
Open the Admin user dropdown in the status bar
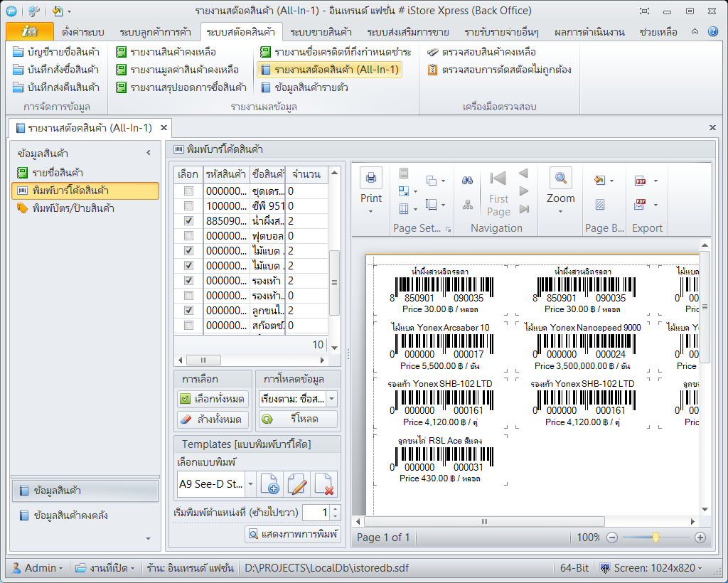[x=37, y=567]
